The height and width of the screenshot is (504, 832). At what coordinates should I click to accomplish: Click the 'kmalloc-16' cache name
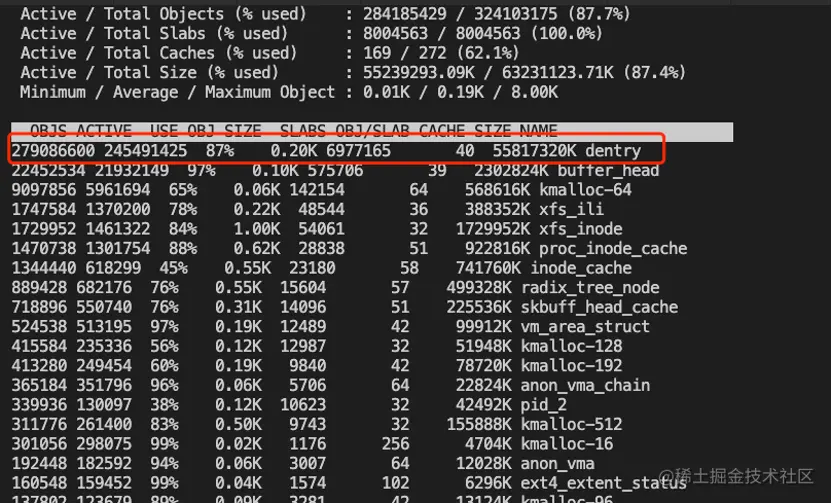[x=567, y=444]
